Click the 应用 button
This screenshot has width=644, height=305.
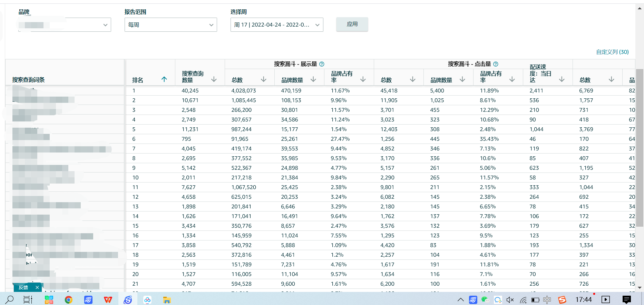coord(352,24)
